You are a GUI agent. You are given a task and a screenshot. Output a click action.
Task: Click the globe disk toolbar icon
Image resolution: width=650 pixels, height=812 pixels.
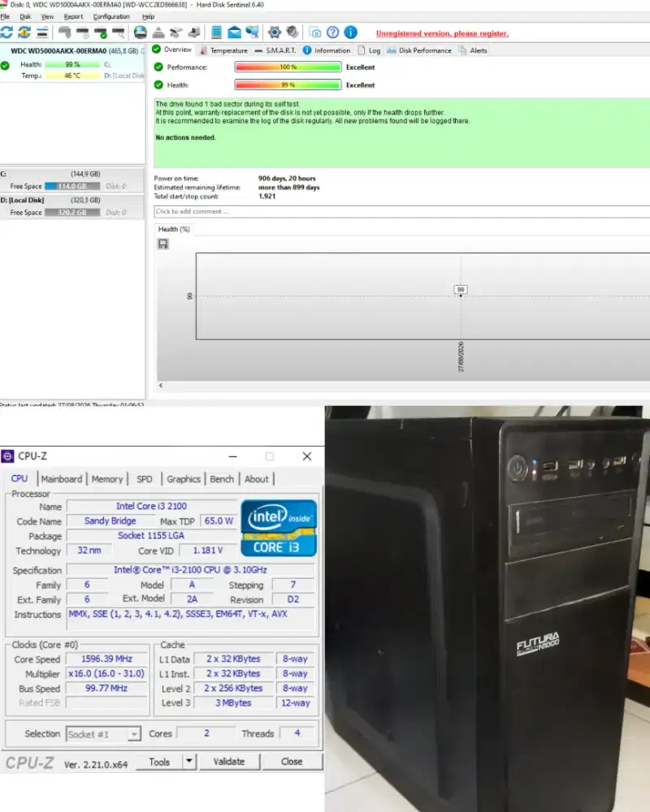pyautogui.click(x=140, y=32)
